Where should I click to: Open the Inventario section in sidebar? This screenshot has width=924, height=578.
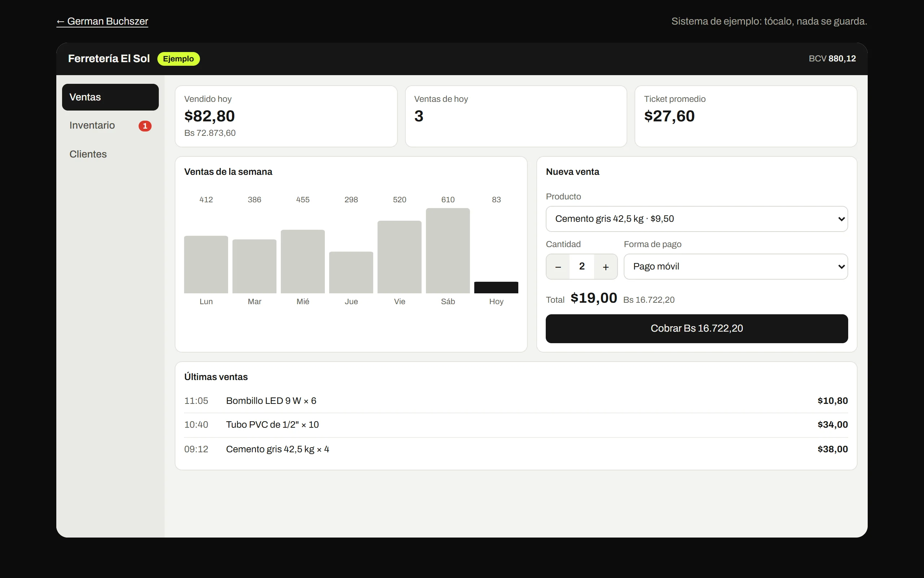(x=110, y=125)
